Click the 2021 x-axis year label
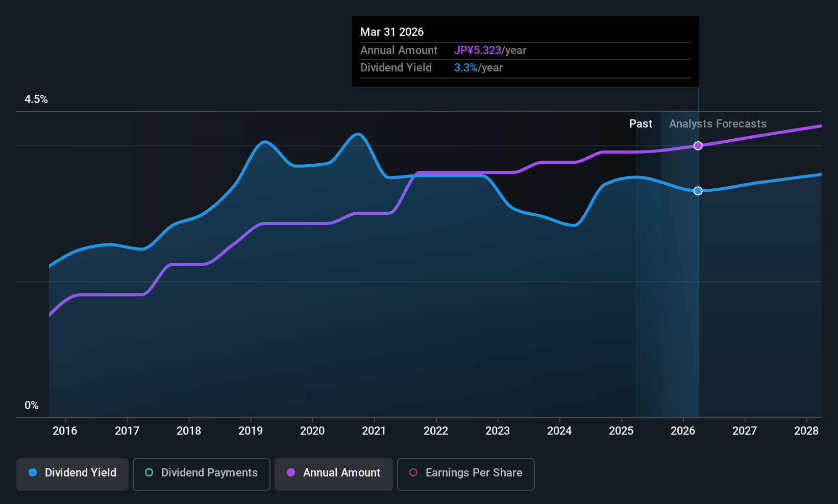 pos(374,431)
